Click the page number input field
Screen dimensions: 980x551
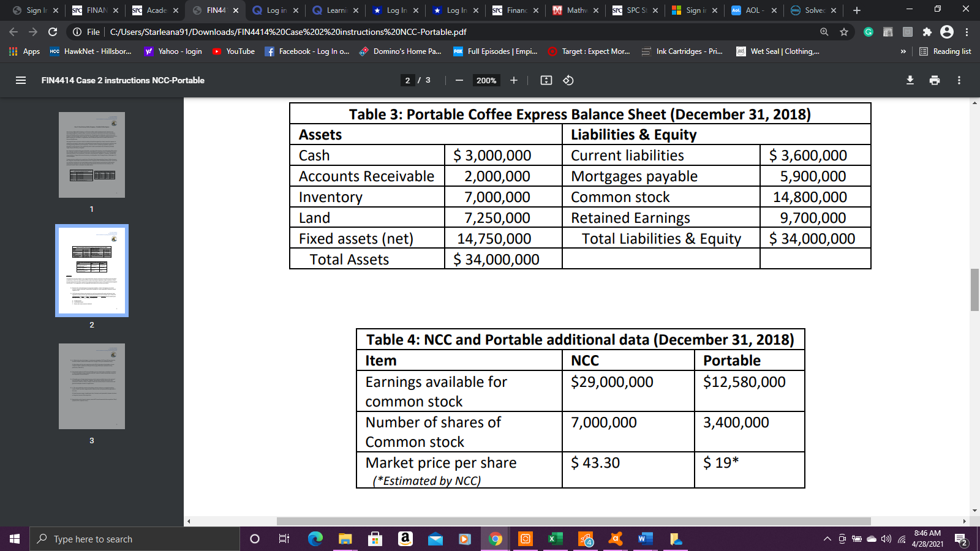408,80
